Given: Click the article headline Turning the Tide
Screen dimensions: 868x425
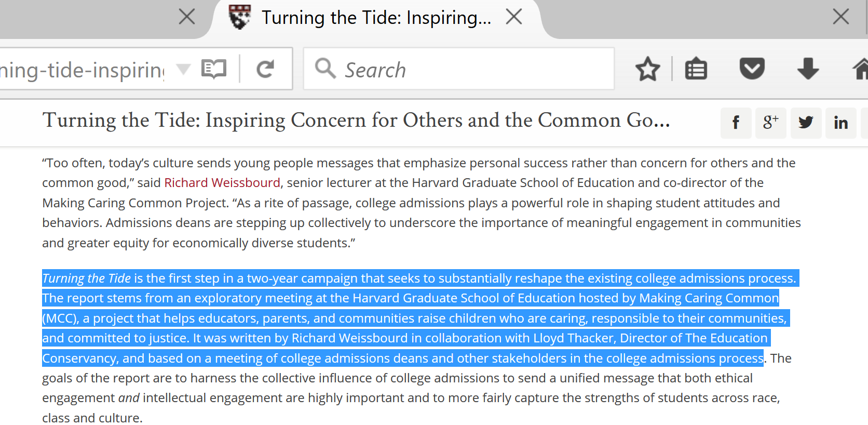Looking at the screenshot, I should tap(356, 120).
